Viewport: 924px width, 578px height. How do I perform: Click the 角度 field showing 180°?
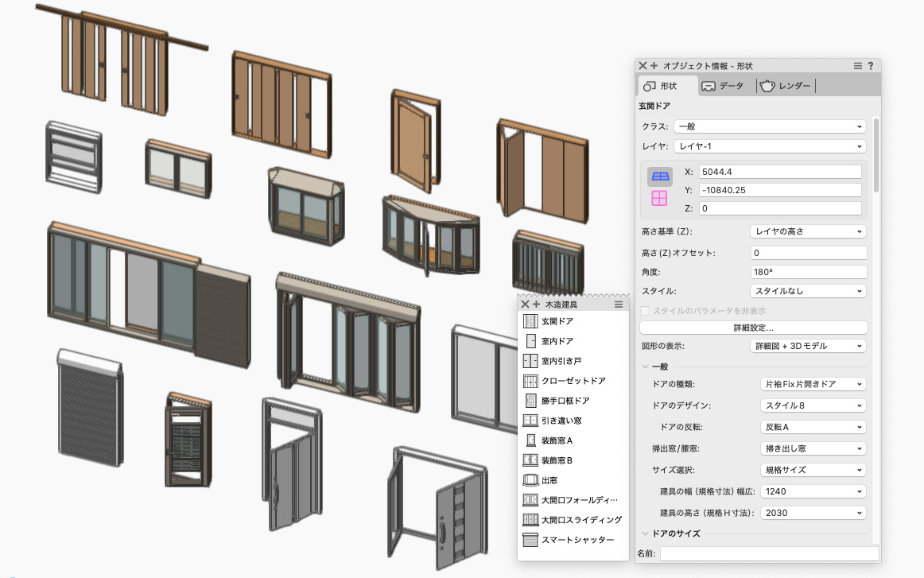(x=809, y=272)
